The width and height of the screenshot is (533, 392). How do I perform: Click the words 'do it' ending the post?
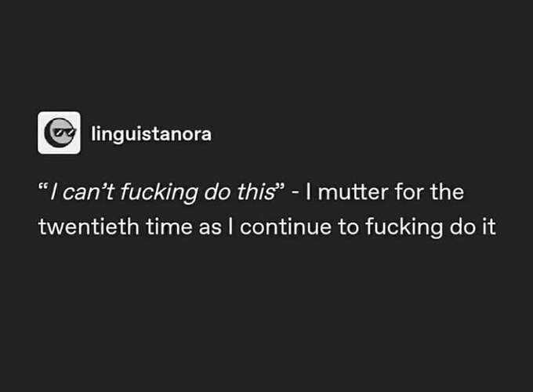coord(473,227)
